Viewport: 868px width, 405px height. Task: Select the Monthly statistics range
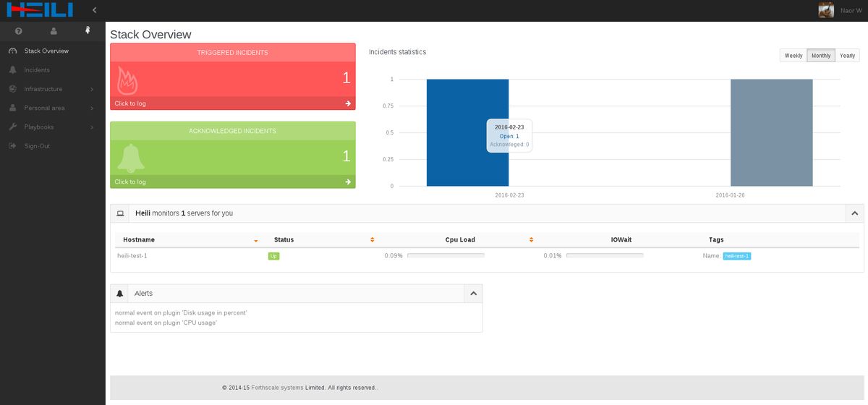821,56
